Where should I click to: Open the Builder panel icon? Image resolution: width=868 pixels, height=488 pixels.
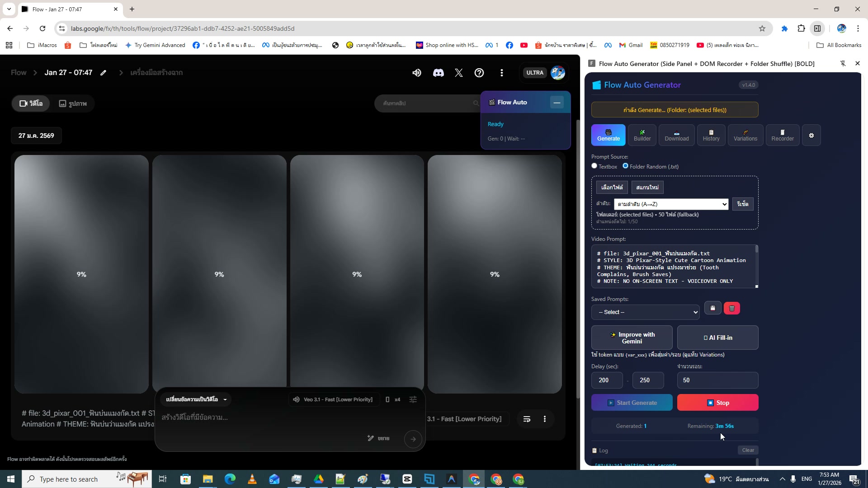(x=642, y=135)
